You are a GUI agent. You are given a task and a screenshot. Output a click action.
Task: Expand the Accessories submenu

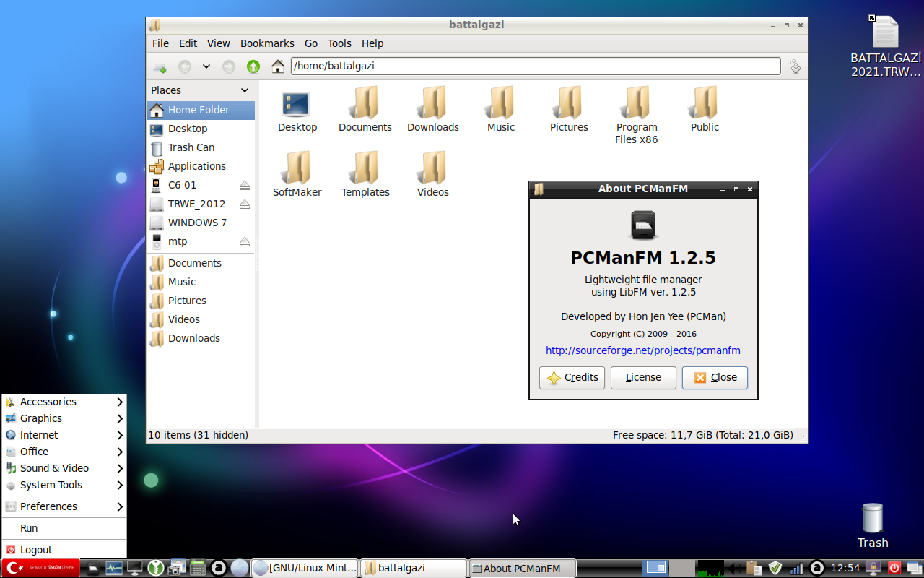[x=64, y=402]
